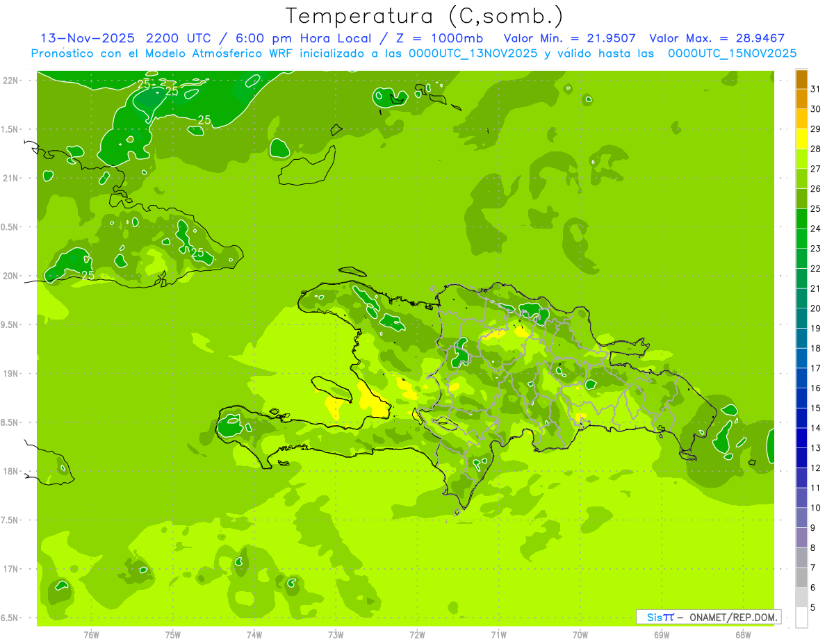This screenshot has width=834, height=644.
Task: Select the valid-until time "0000UTC_15NOV2025"
Action: pos(732,53)
